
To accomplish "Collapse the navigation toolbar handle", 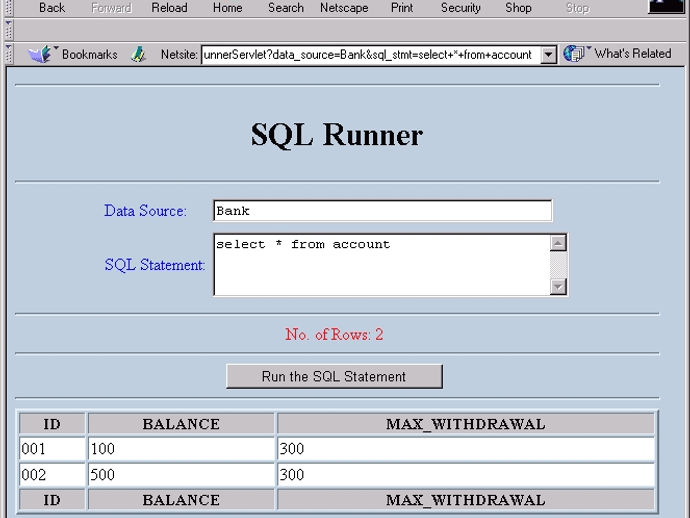I will coord(9,9).
